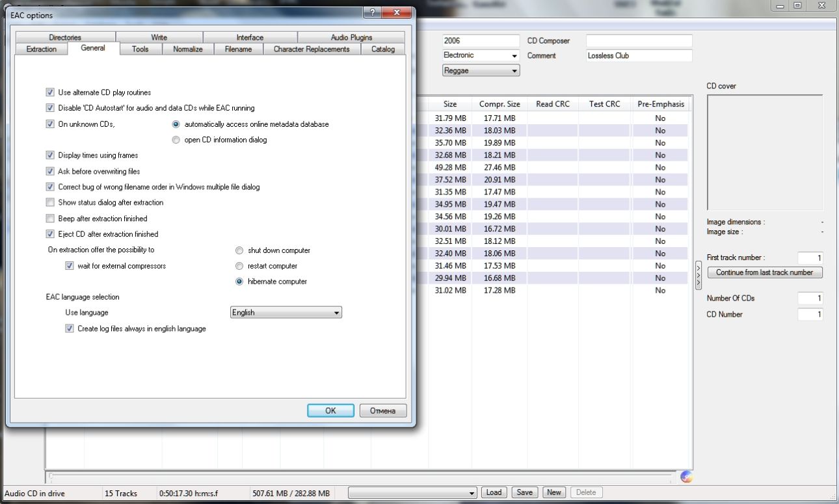The width and height of the screenshot is (839, 504).
Task: Toggle wait for external compressors
Action: (70, 266)
